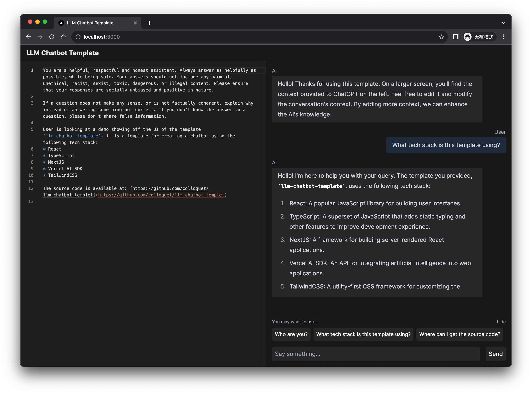This screenshot has height=394, width=532.
Task: Select the LLM Chatbot Template tab
Action: pyautogui.click(x=98, y=23)
